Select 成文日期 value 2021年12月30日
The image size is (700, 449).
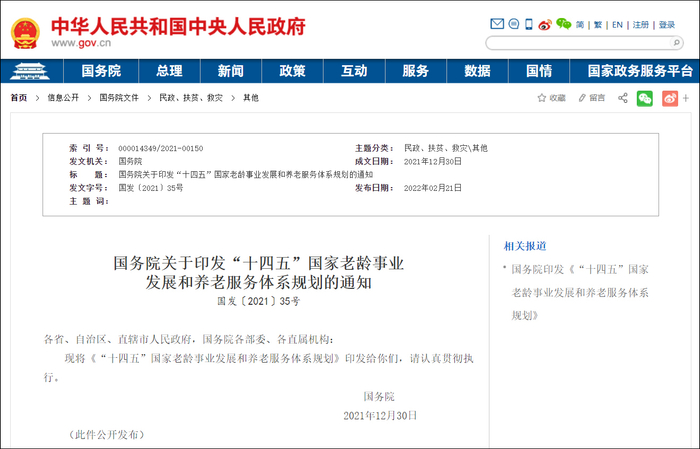tap(433, 162)
